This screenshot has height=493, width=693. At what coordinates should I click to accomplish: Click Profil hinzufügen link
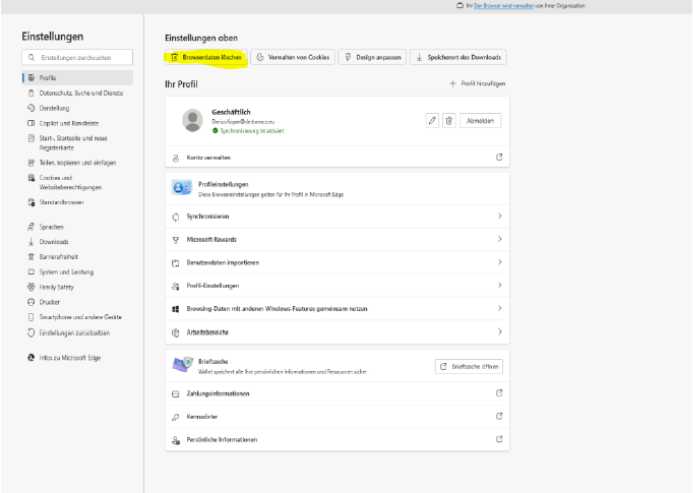(474, 85)
